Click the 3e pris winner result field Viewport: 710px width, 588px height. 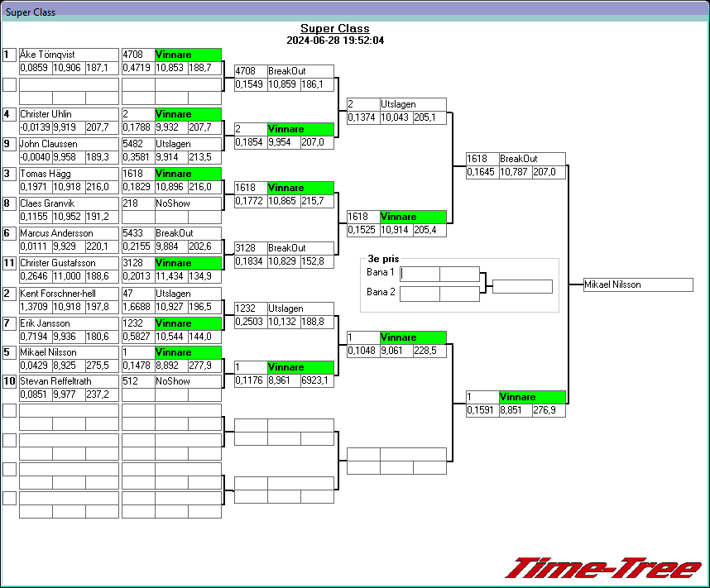click(522, 286)
